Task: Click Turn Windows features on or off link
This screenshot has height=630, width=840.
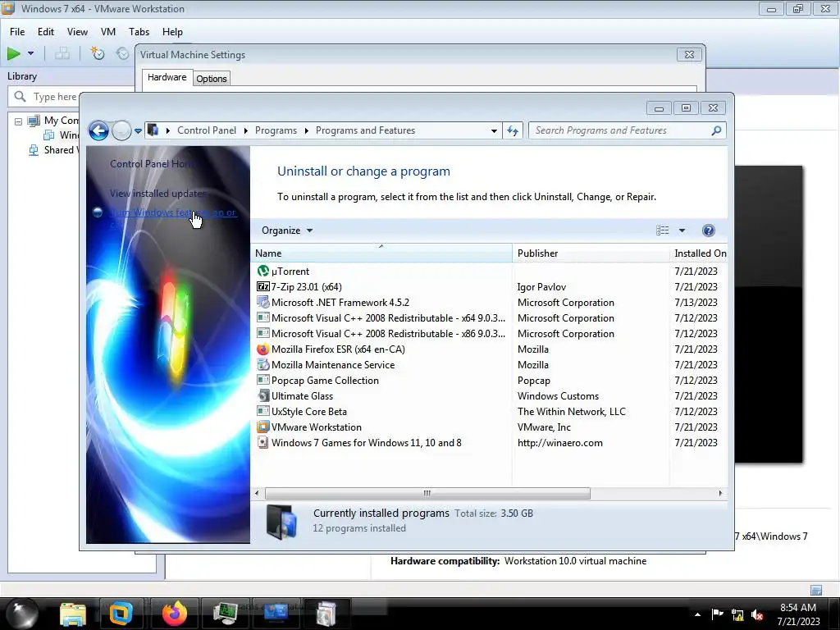Action: [173, 212]
